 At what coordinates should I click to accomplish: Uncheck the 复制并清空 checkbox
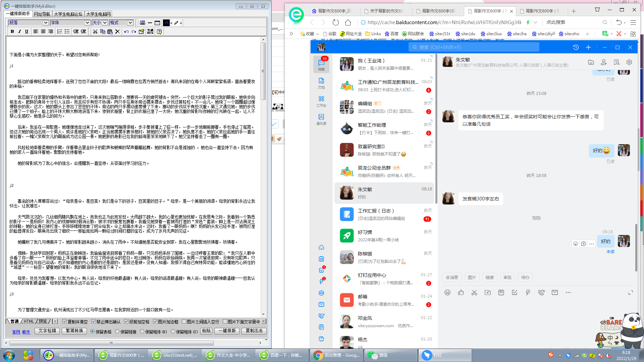point(64,321)
